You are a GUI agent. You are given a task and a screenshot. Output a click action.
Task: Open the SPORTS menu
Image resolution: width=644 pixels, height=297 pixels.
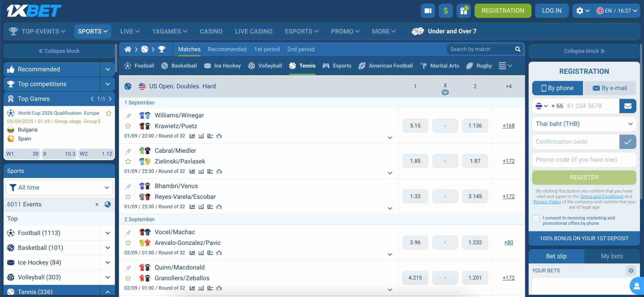(93, 31)
